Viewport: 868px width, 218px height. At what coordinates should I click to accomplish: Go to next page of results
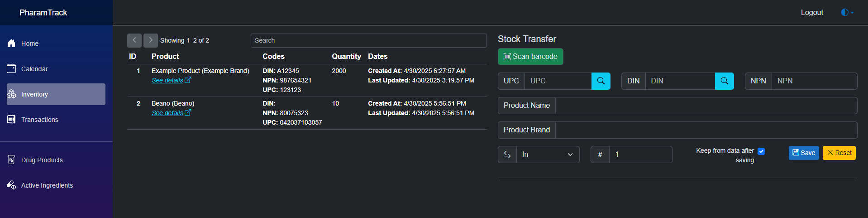click(151, 40)
